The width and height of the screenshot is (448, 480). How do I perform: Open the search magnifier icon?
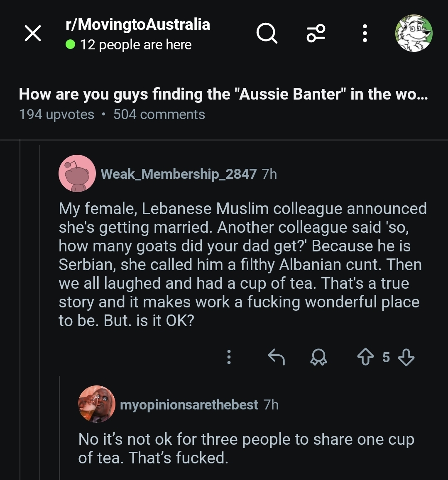tap(267, 33)
